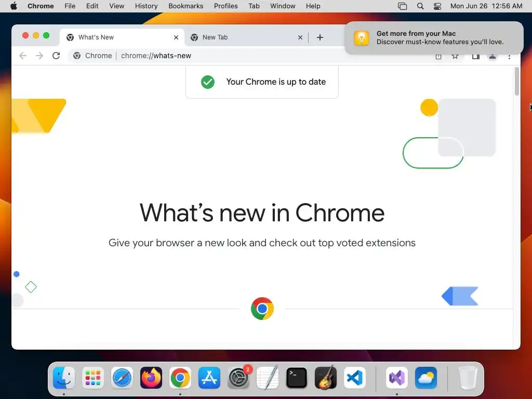Open the 'Get more from your Mac' notification
The image size is (532, 399).
[434, 37]
